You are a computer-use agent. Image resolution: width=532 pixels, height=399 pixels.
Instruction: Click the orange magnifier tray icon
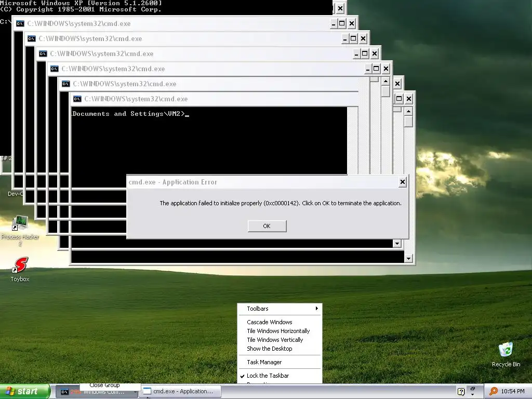coord(494,391)
